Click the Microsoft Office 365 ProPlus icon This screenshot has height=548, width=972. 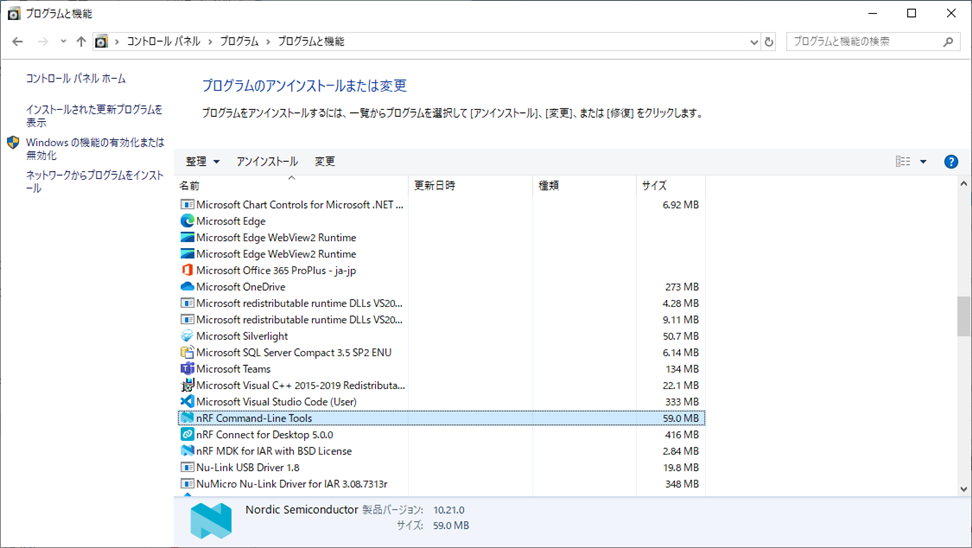[x=187, y=270]
